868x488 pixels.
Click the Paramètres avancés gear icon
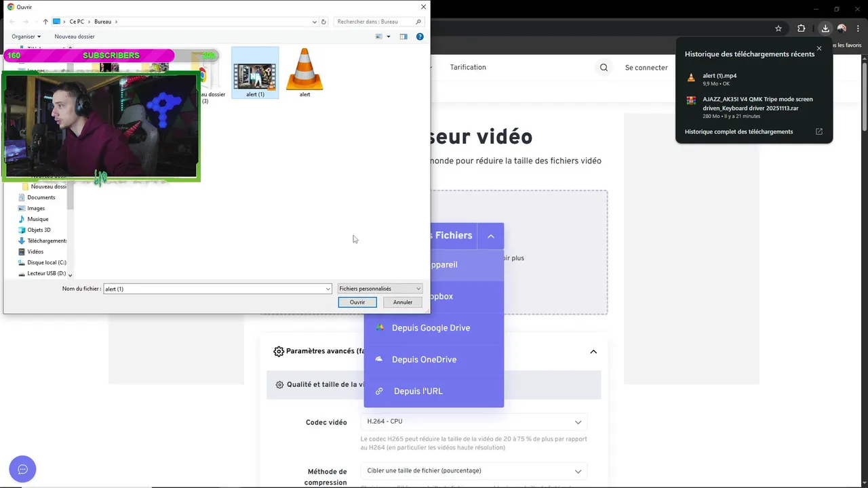click(279, 351)
